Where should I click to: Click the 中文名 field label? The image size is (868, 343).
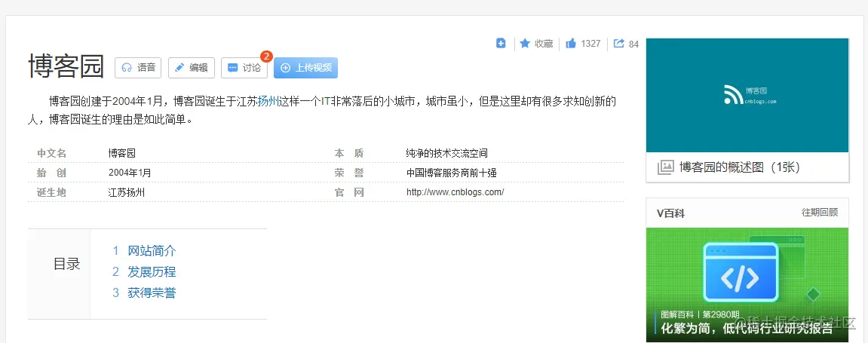point(51,153)
